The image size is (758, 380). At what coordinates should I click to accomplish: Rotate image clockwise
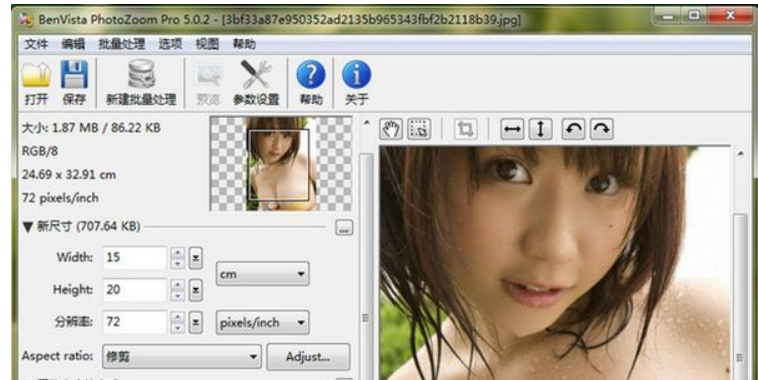pos(602,129)
